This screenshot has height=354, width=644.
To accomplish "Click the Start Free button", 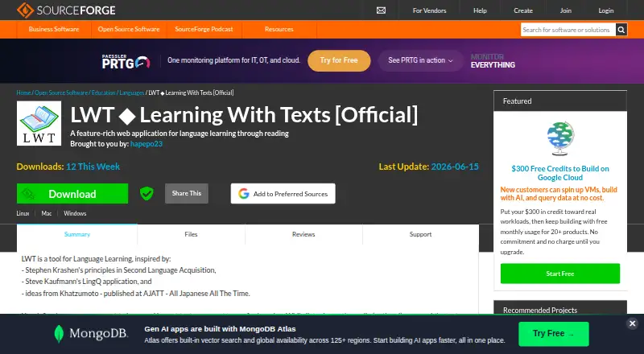I will point(560,274).
